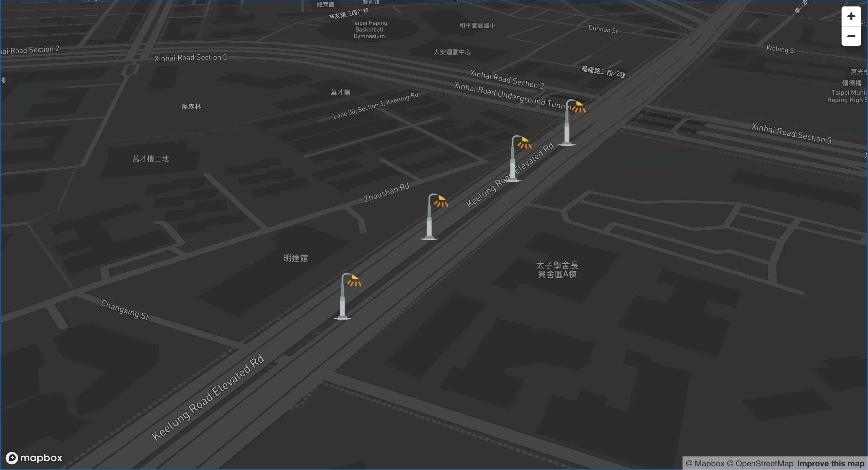Click the Wolong St label
This screenshot has width=868, height=470.
tap(781, 49)
